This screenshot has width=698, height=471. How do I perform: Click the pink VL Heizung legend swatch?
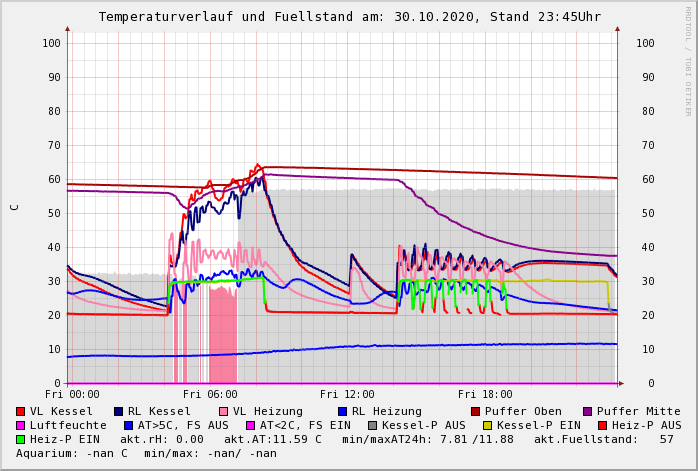point(224,411)
